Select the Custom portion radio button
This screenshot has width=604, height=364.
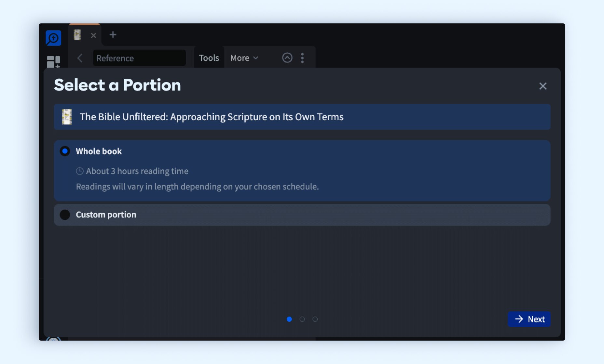[x=65, y=214]
